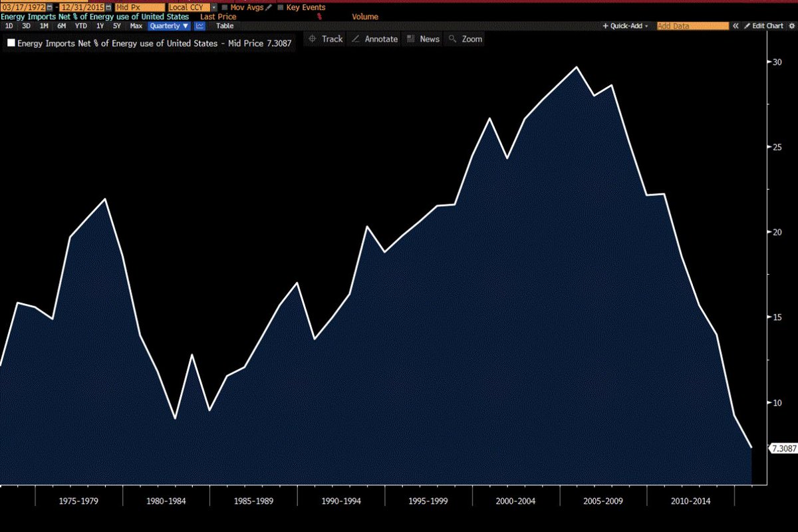The height and width of the screenshot is (532, 798).
Task: Collapse toolbar with double chevron icon
Action: tap(735, 26)
